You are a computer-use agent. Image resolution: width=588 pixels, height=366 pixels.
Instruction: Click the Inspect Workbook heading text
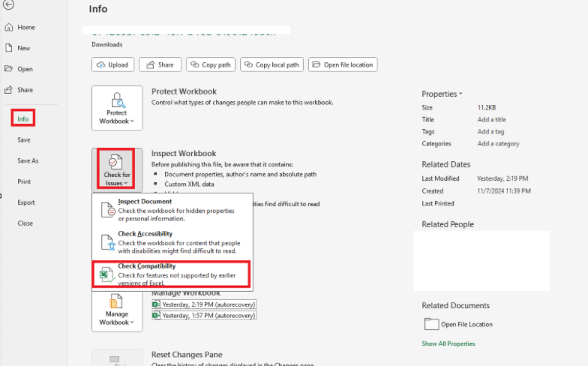[184, 153]
